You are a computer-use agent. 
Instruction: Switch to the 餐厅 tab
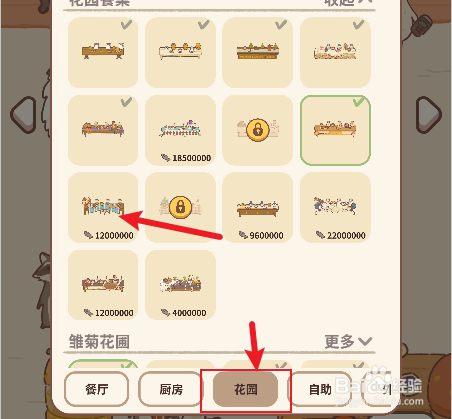click(97, 389)
